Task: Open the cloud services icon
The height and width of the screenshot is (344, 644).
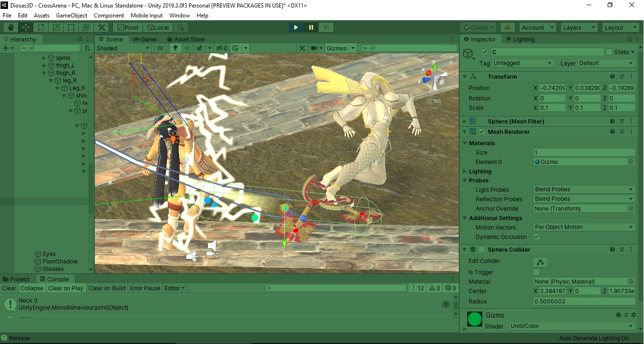Action: pyautogui.click(x=507, y=27)
